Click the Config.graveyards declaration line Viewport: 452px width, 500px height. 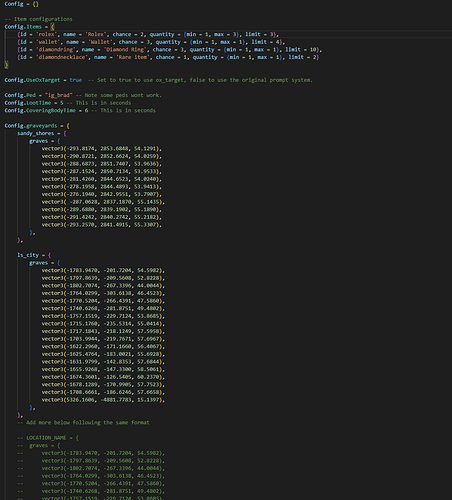tap(37, 126)
